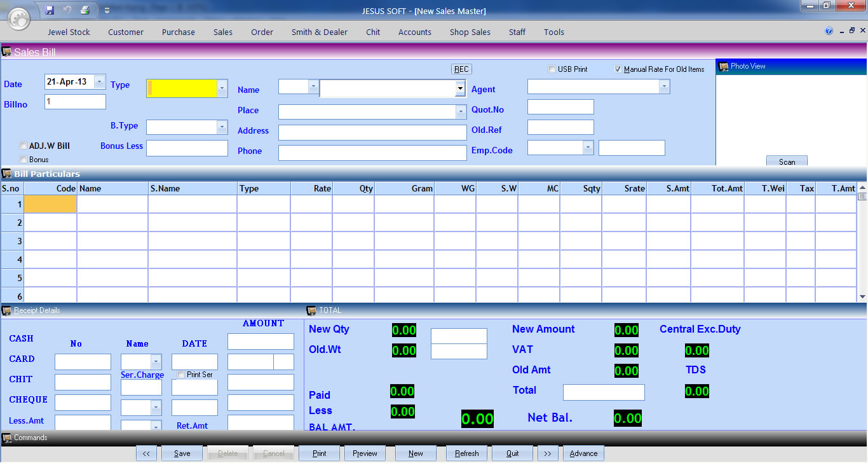The width and height of the screenshot is (868, 463).
Task: Enable the USB Print checkbox
Action: (x=552, y=69)
